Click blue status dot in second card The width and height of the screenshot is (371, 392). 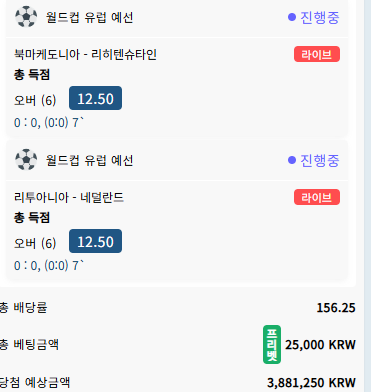(x=292, y=160)
